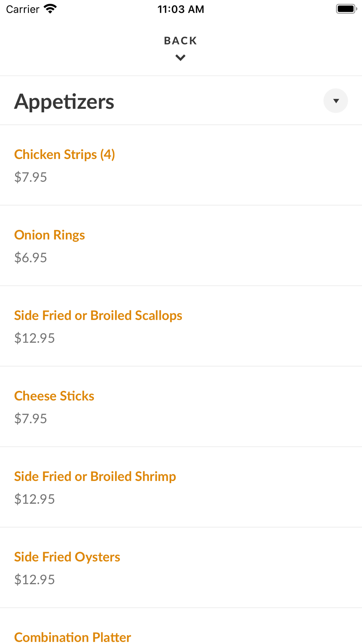Select Side Fried or Broiled Scallops

(98, 315)
